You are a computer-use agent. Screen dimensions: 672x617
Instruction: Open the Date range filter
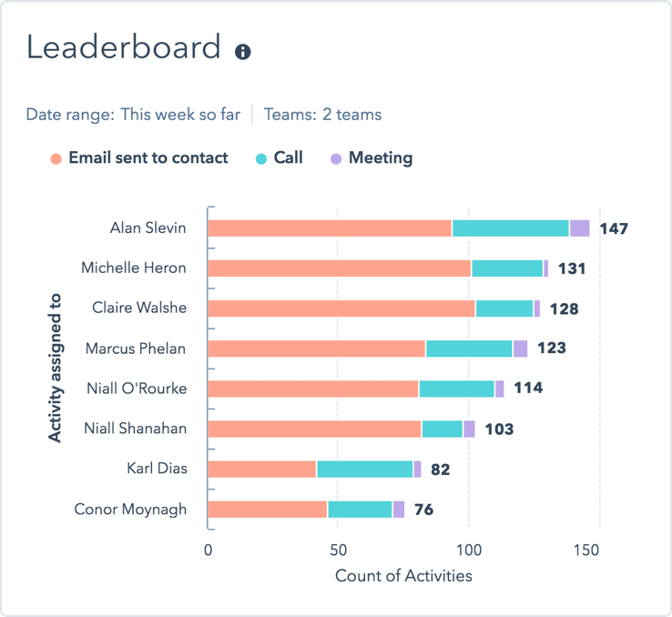[x=133, y=115]
